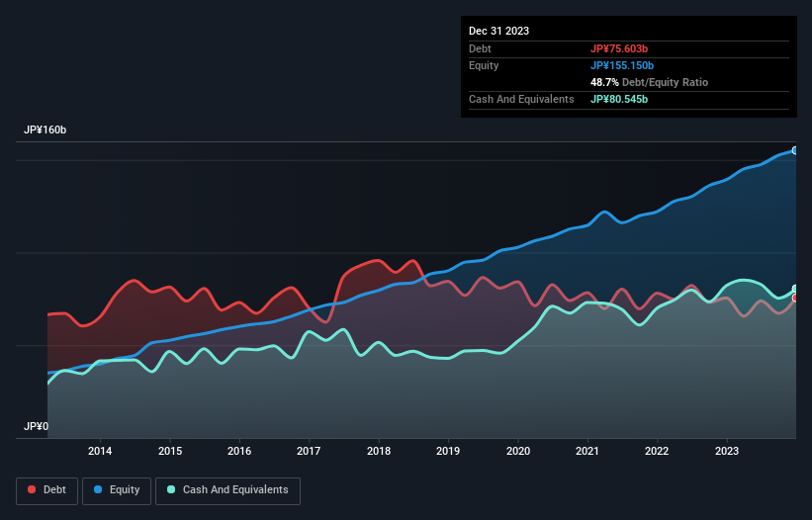Click the JP¥0 y-axis label
Image resolution: width=812 pixels, height=520 pixels.
pos(36,426)
